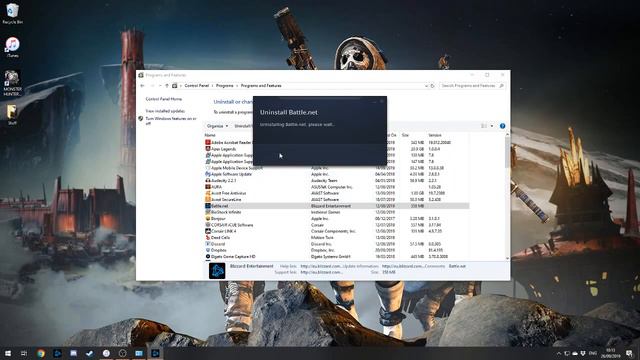640x360 pixels.
Task: Select the highlighted Battle.net row
Action: pyautogui.click(x=337, y=206)
